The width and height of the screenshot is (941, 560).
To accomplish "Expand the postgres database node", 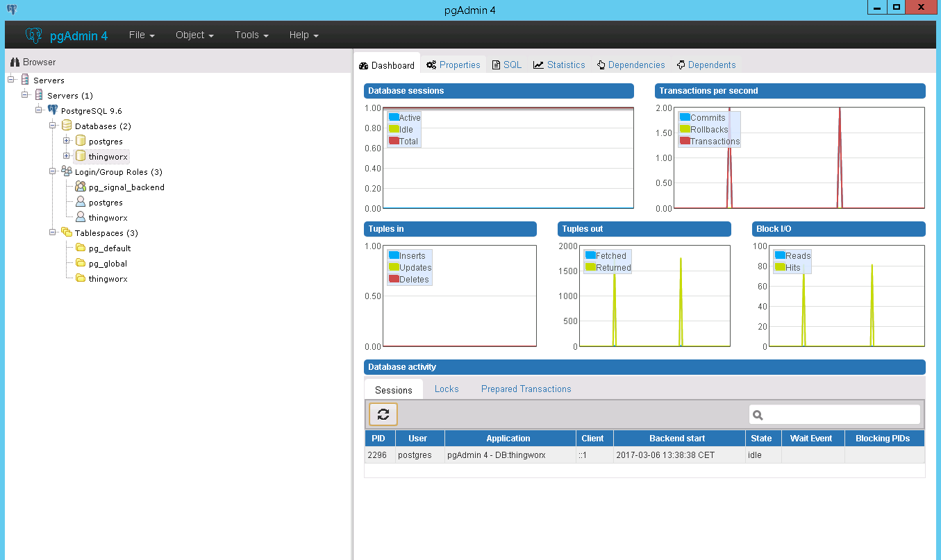I will point(67,141).
